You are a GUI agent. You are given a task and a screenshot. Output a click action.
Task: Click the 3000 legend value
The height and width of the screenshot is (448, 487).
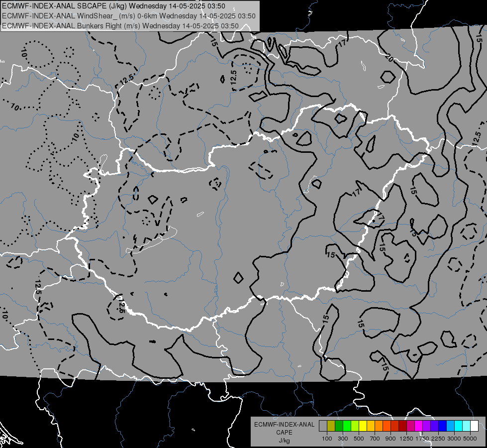454,439
